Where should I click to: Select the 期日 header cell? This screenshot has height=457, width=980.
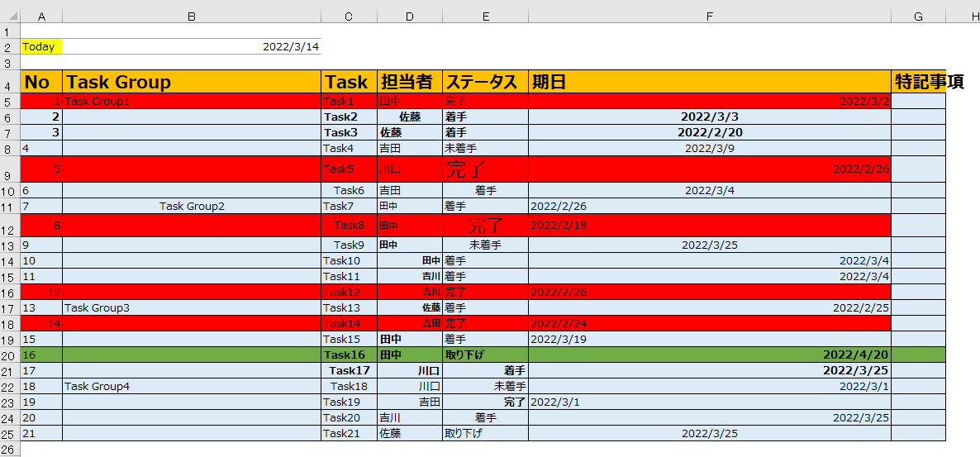tap(709, 82)
